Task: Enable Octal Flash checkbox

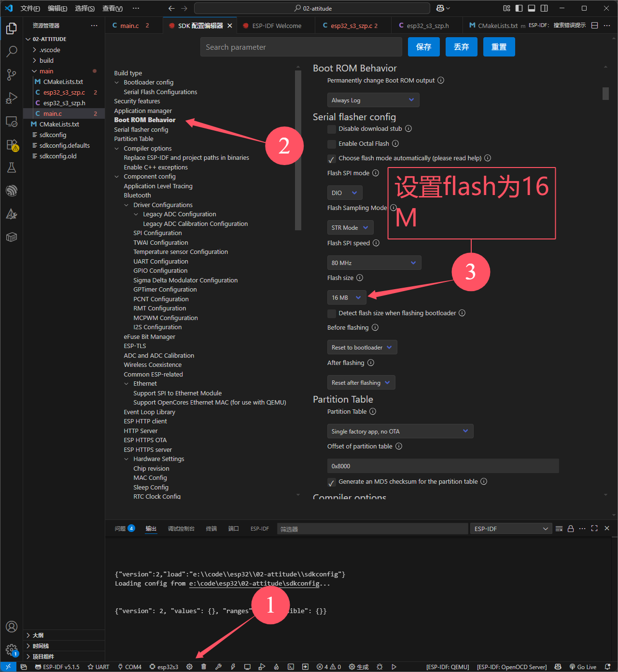Action: 332,144
